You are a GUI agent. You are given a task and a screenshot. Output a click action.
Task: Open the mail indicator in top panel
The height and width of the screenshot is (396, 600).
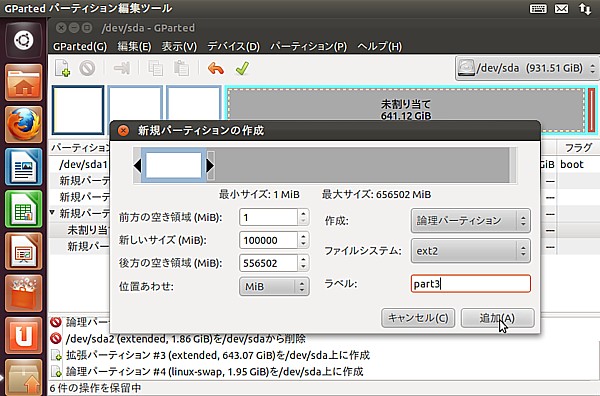[x=561, y=8]
